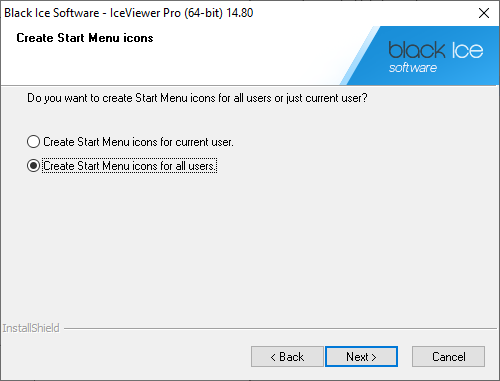Click the Black Ice logo
This screenshot has width=500, height=381.
435,56
